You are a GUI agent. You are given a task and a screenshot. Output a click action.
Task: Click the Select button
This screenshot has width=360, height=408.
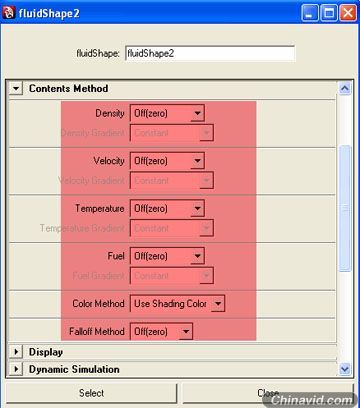point(92,393)
